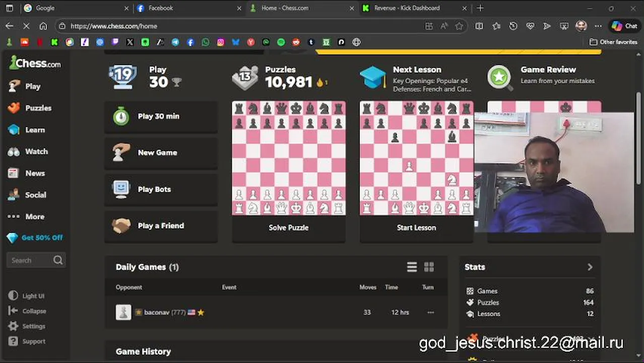The width and height of the screenshot is (644, 363).
Task: Open split screen icon in toolbar
Action: pyautogui.click(x=479, y=26)
